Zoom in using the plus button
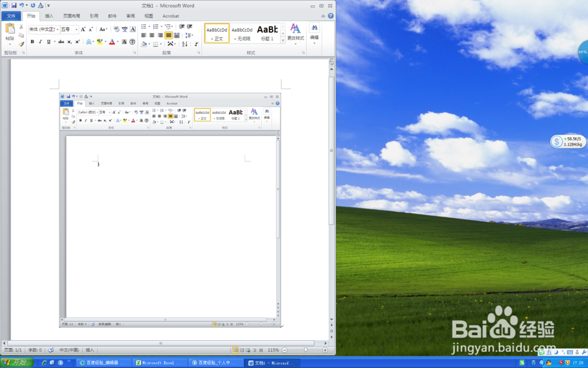 tap(325, 350)
